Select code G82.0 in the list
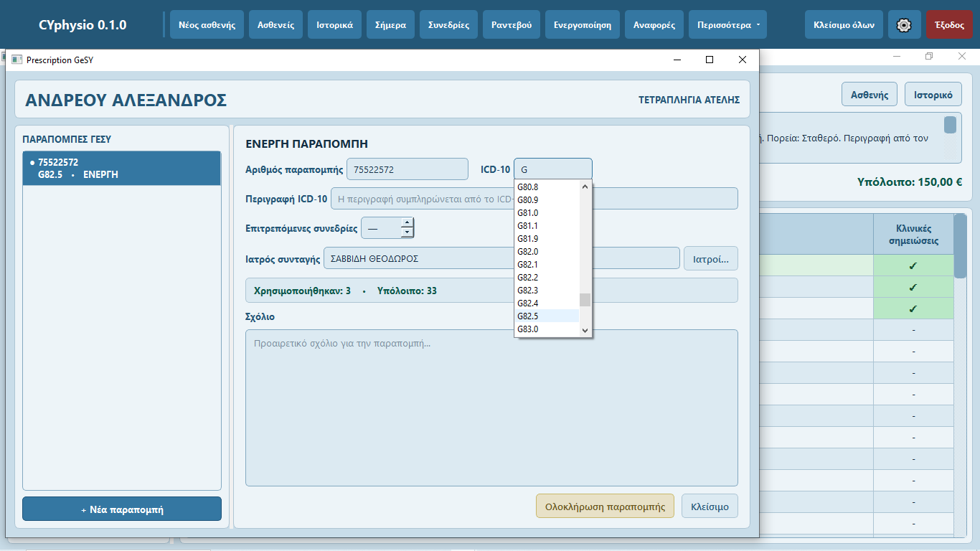The image size is (980, 551). (547, 252)
